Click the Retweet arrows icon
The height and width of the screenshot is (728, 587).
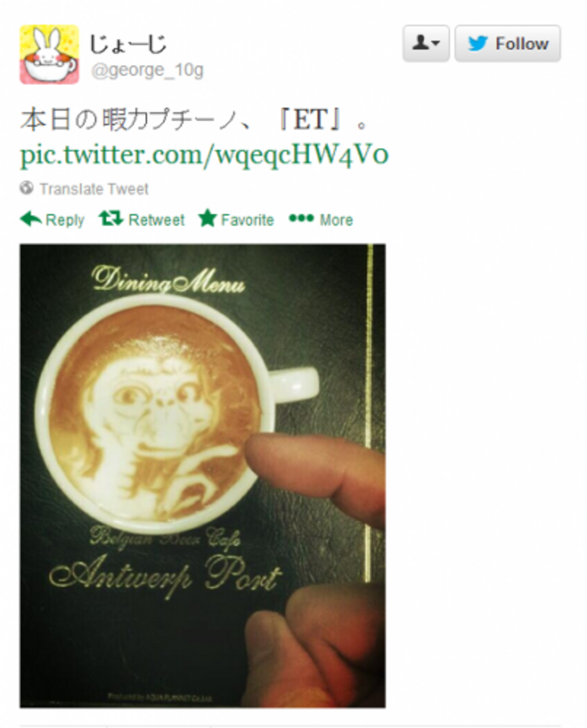coord(111,219)
